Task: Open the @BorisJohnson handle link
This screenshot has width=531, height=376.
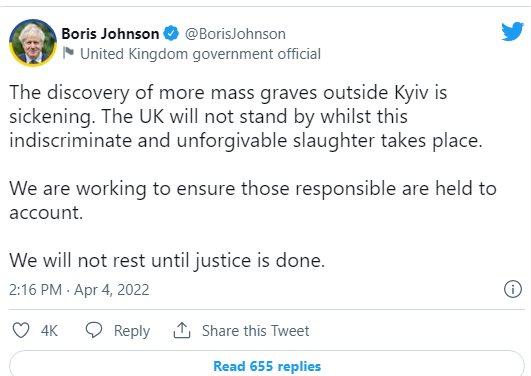Action: [235, 34]
